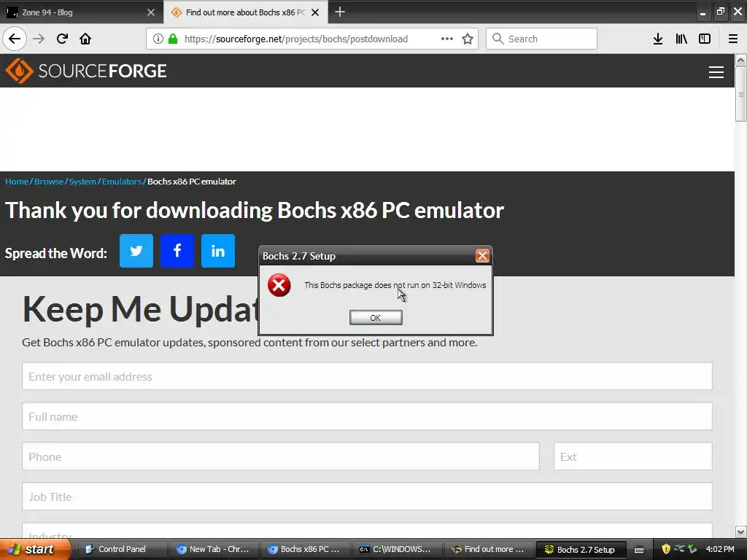
Task: Switch to New Tab - Chrome taskbar item
Action: point(213,549)
